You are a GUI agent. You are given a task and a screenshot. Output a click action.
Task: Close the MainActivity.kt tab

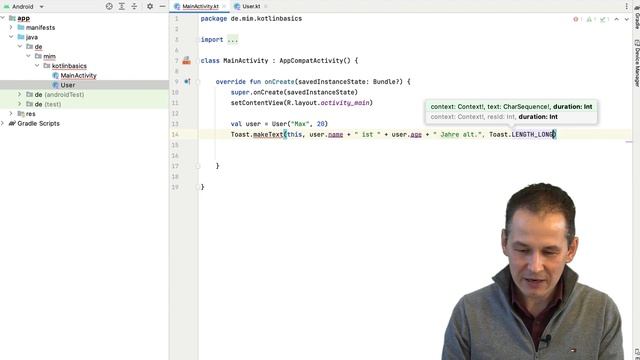tap(224, 7)
